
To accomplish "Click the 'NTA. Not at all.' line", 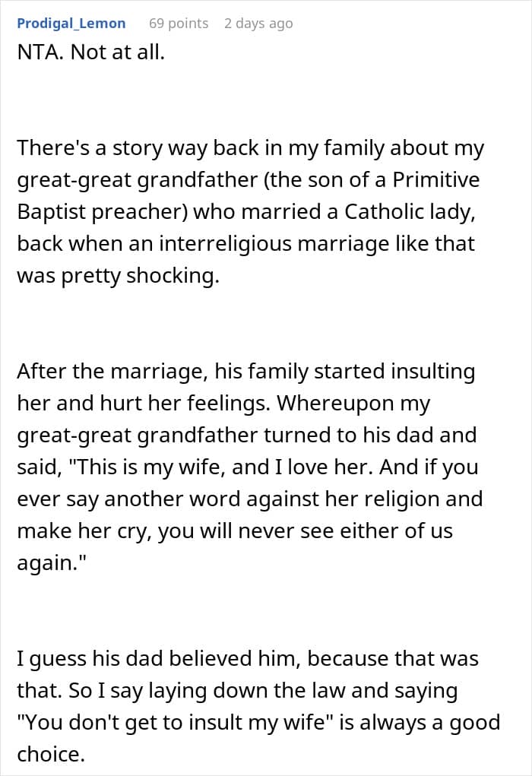I will 91,52.
